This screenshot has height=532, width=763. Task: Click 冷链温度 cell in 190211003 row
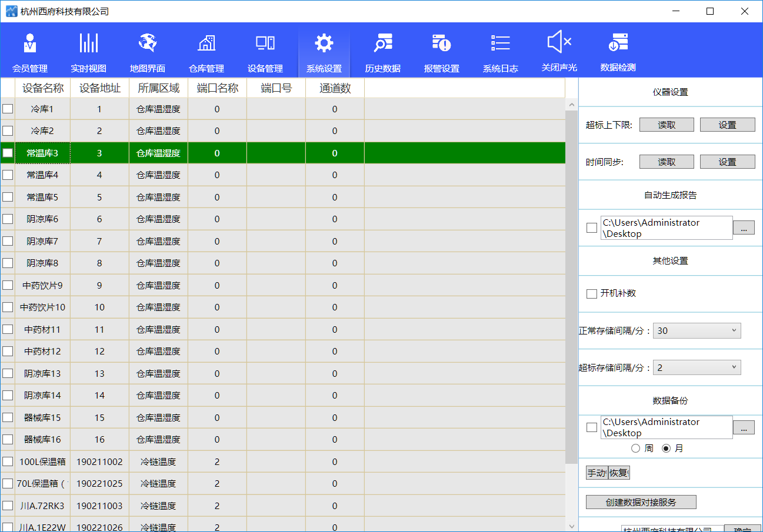[x=158, y=506]
